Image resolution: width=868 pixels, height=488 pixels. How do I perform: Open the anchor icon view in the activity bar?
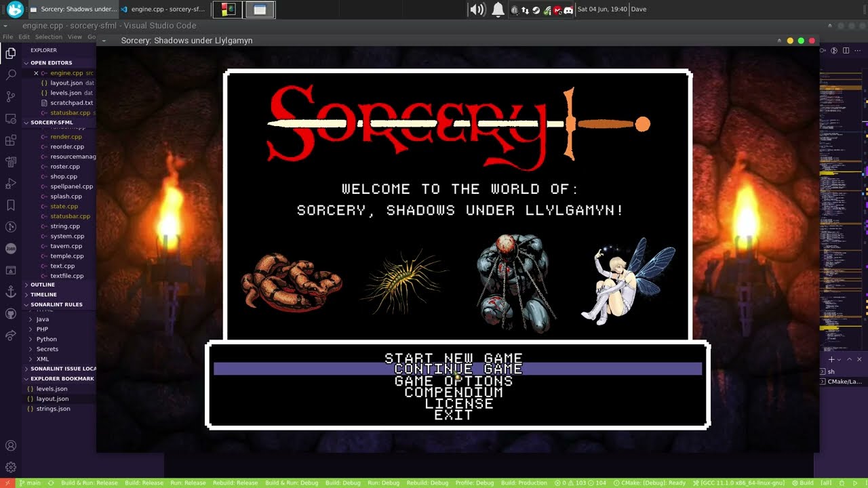11,292
